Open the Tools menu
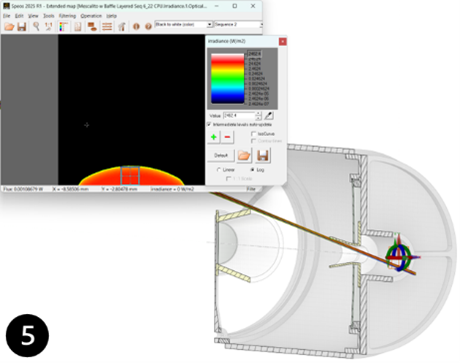 pos(49,16)
